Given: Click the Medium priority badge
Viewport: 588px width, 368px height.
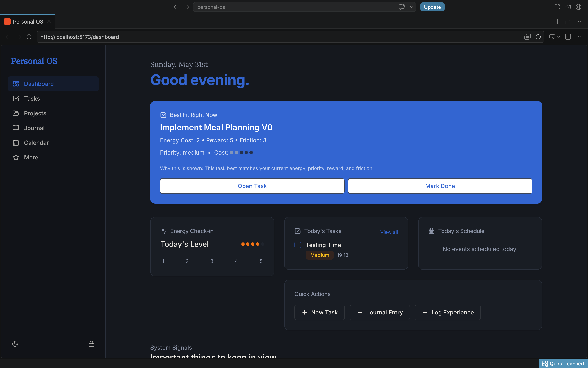Looking at the screenshot, I should 320,255.
